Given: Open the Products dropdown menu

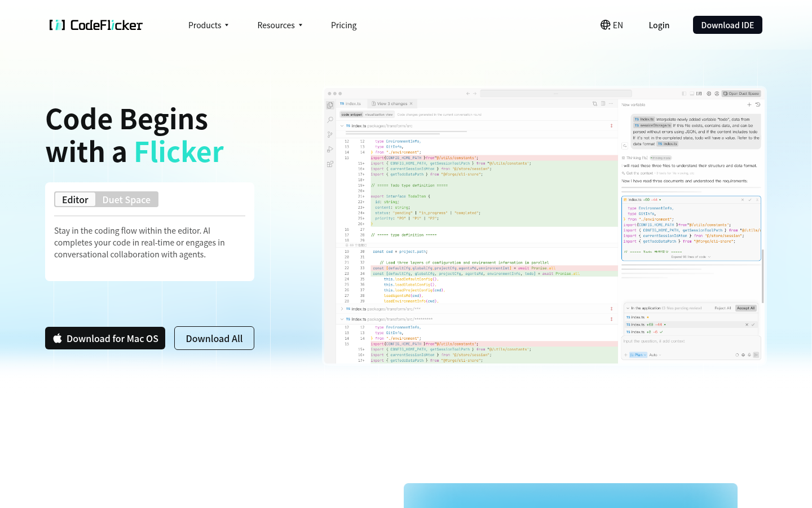Looking at the screenshot, I should point(209,25).
